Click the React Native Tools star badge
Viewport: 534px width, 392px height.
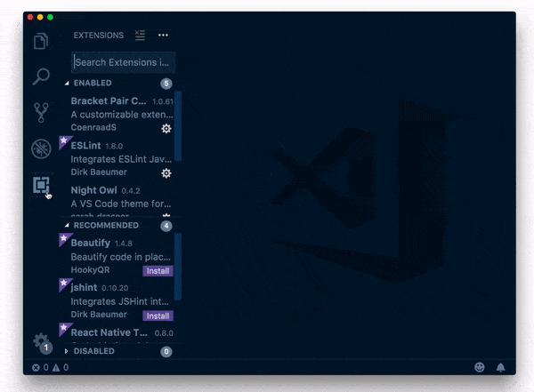tap(64, 328)
